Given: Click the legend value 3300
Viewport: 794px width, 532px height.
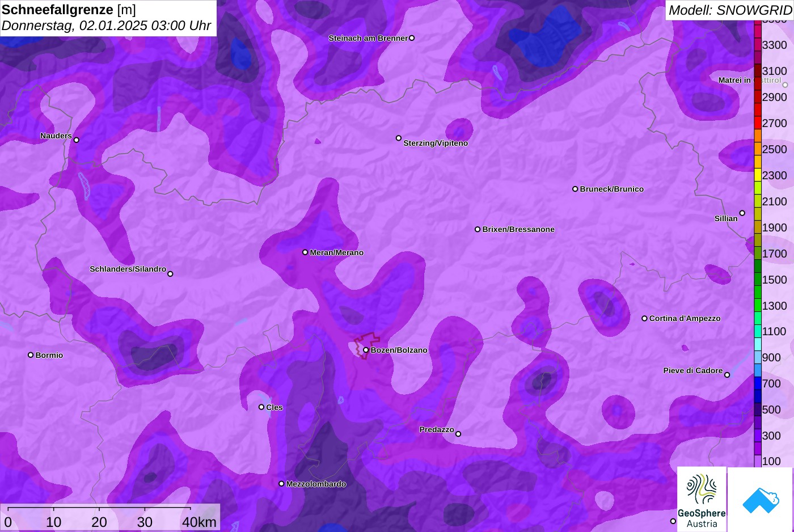Looking at the screenshot, I should click(775, 45).
